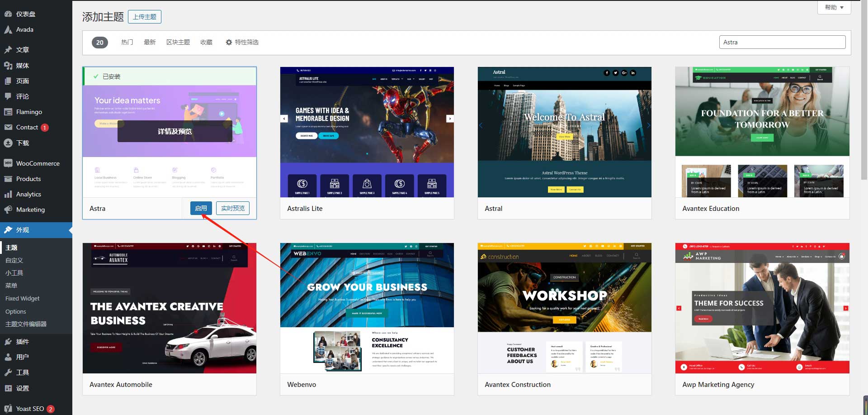Open the 小工具 widgets submenu item
This screenshot has height=415, width=868.
[x=14, y=273]
